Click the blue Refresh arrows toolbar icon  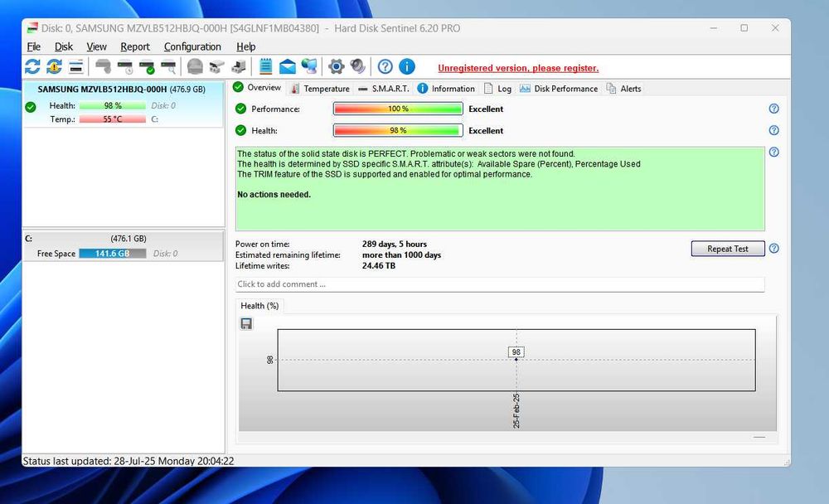pyautogui.click(x=32, y=66)
